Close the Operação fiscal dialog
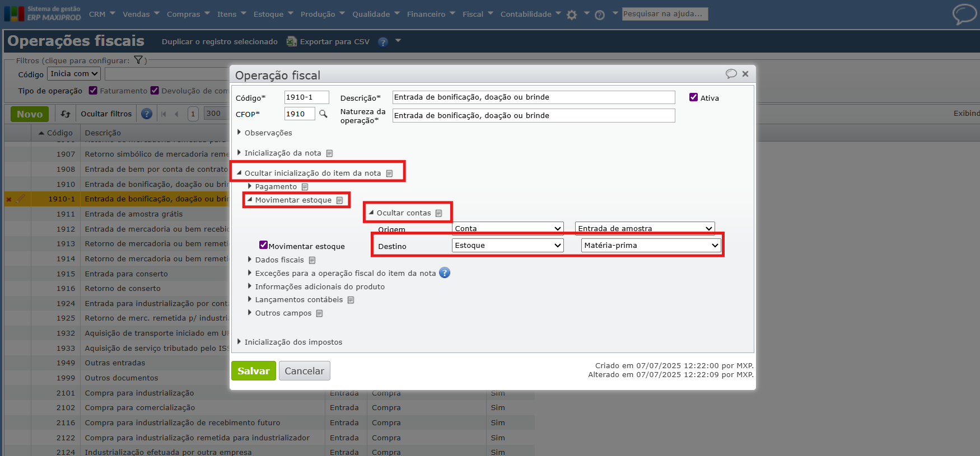 (745, 74)
